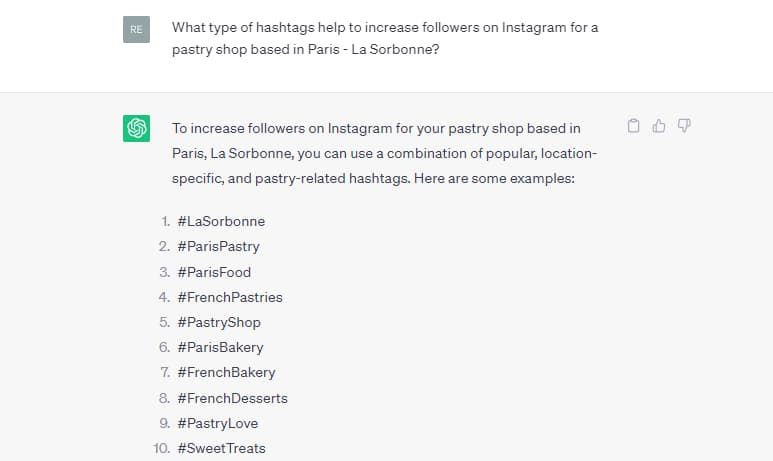
Task: Give the response a thumbs down
Action: (684, 126)
